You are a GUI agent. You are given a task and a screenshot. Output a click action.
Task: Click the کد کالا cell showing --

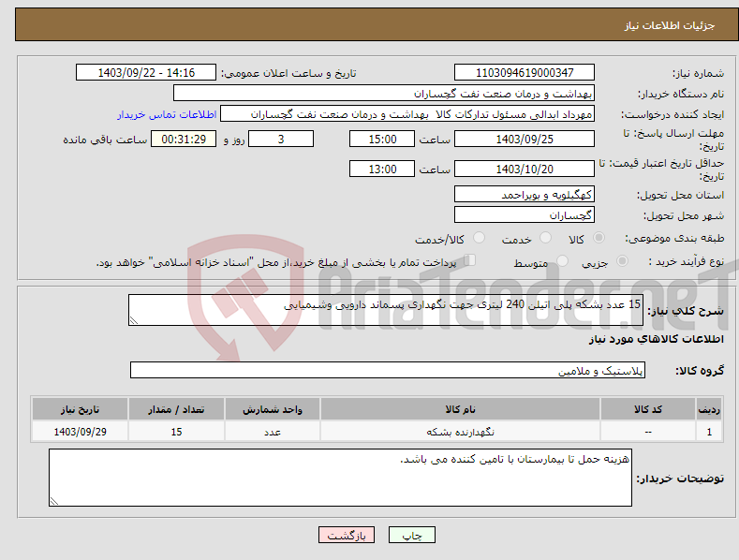click(648, 432)
